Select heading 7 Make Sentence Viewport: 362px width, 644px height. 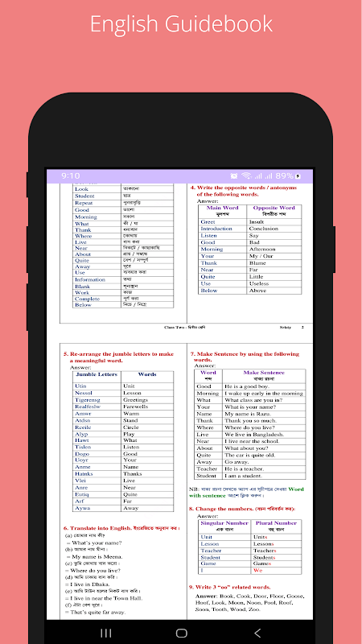pos(245,357)
